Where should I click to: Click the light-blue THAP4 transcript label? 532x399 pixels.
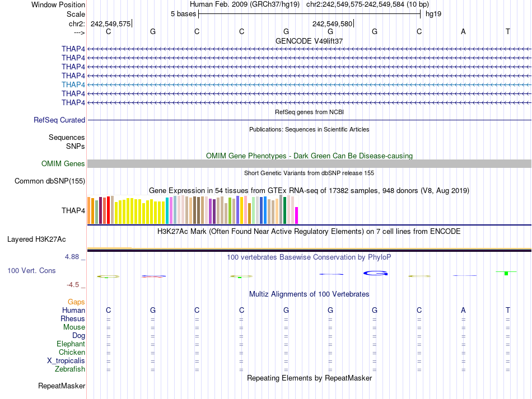73,85
